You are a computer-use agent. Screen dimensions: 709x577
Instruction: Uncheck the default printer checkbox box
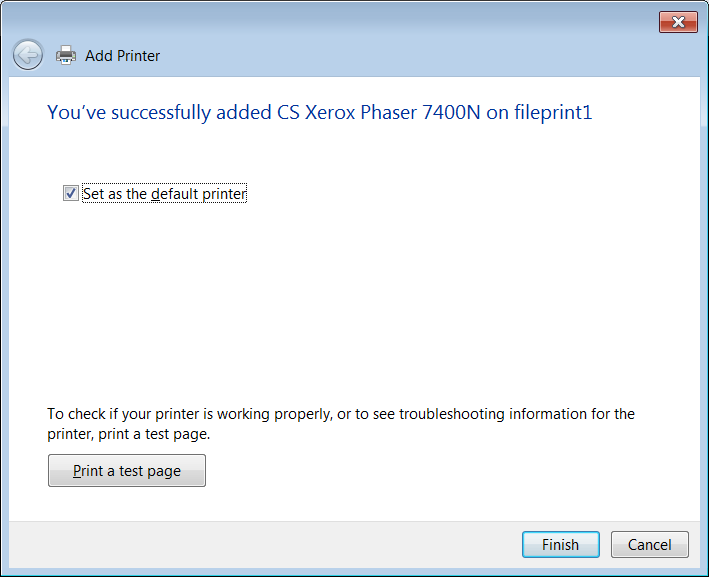click(x=71, y=193)
